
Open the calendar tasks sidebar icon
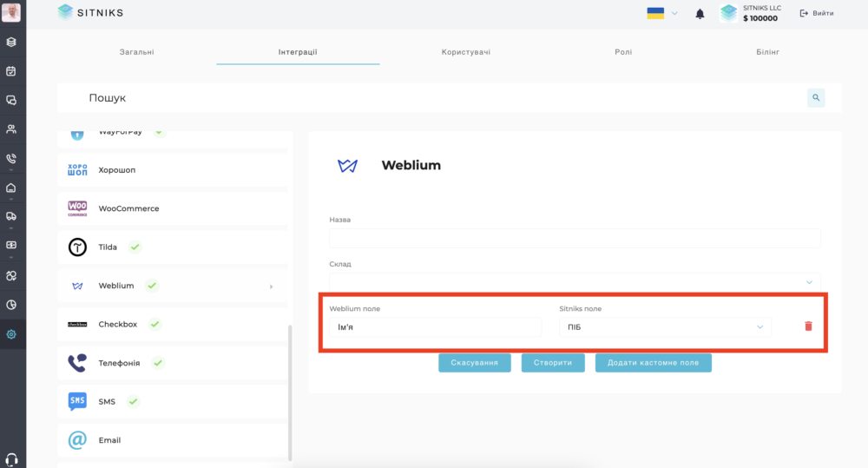coord(11,71)
